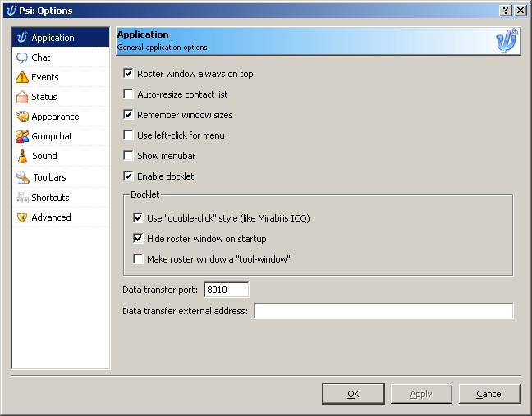The image size is (532, 416).
Task: Click the Apply button
Action: tap(421, 394)
